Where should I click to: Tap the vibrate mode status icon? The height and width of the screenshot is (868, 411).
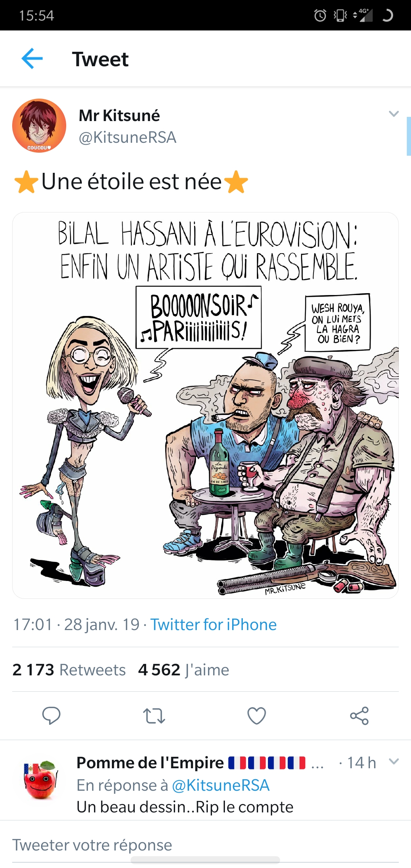(340, 15)
